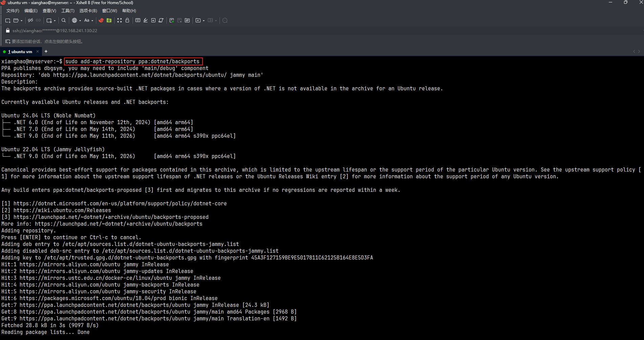Click the 'Adding repository.' line

pos(29,230)
